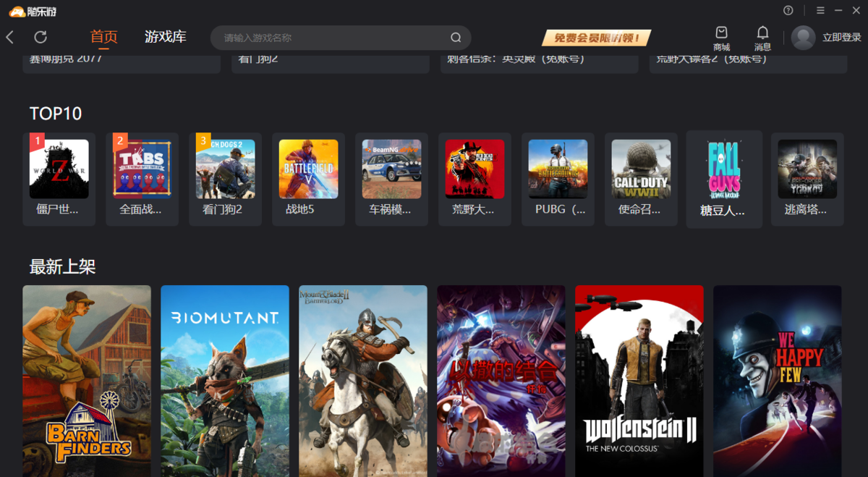
Task: Click the 僵尸世... label text
Action: tap(57, 210)
